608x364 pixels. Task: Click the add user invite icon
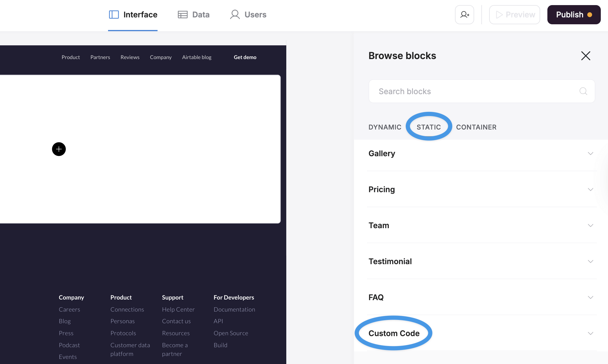click(x=465, y=15)
